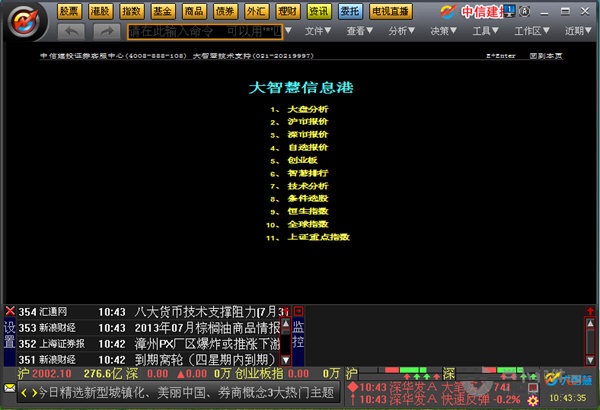Open menu item 技术分析

click(308, 186)
